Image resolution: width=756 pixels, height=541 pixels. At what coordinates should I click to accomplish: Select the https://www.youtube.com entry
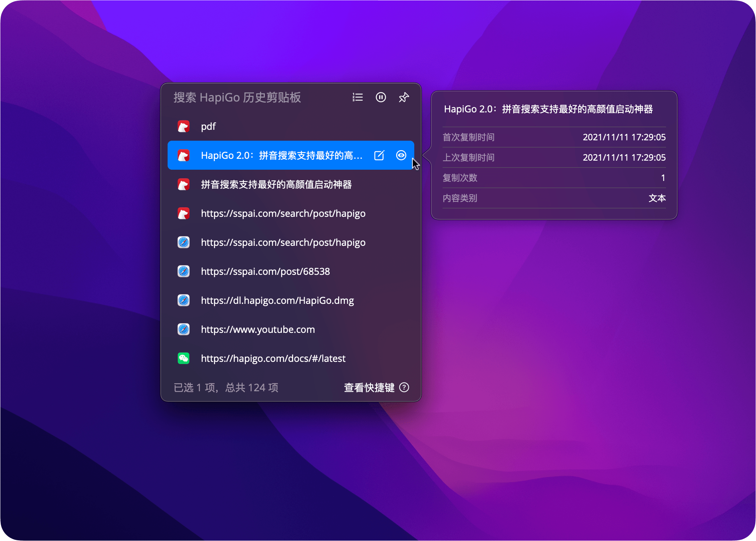(258, 329)
